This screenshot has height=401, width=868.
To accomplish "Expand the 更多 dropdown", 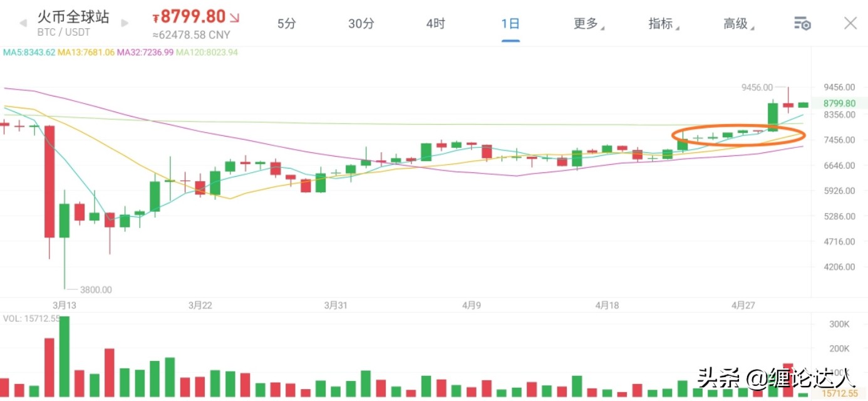I will click(587, 24).
